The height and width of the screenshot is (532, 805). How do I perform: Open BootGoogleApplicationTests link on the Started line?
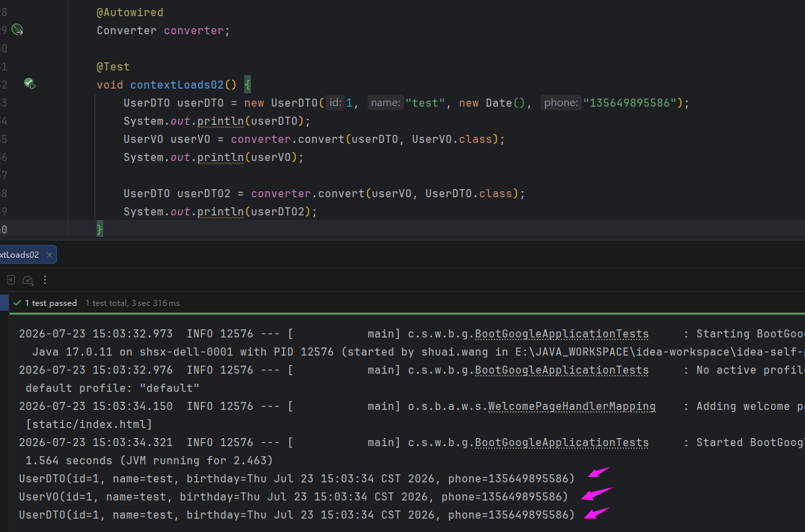pos(561,443)
